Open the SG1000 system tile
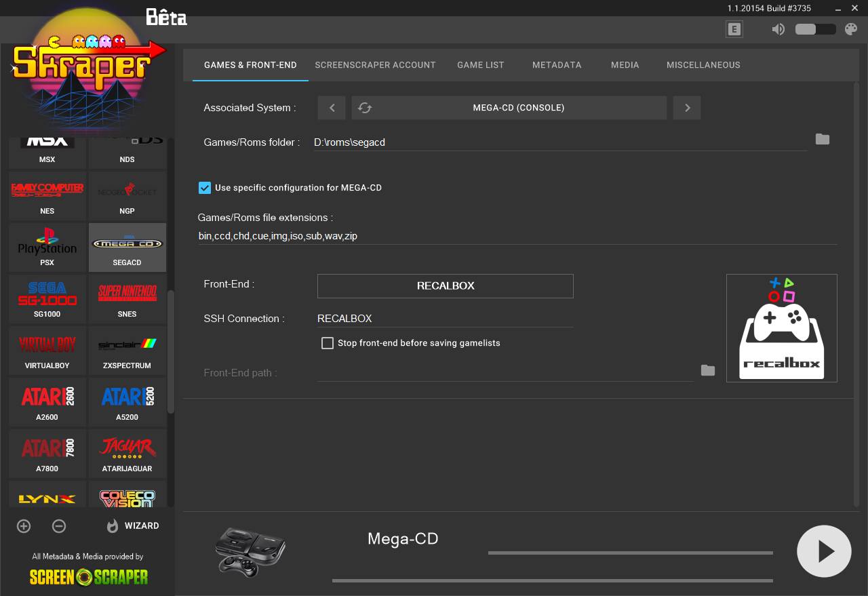Image resolution: width=868 pixels, height=596 pixels. point(47,299)
